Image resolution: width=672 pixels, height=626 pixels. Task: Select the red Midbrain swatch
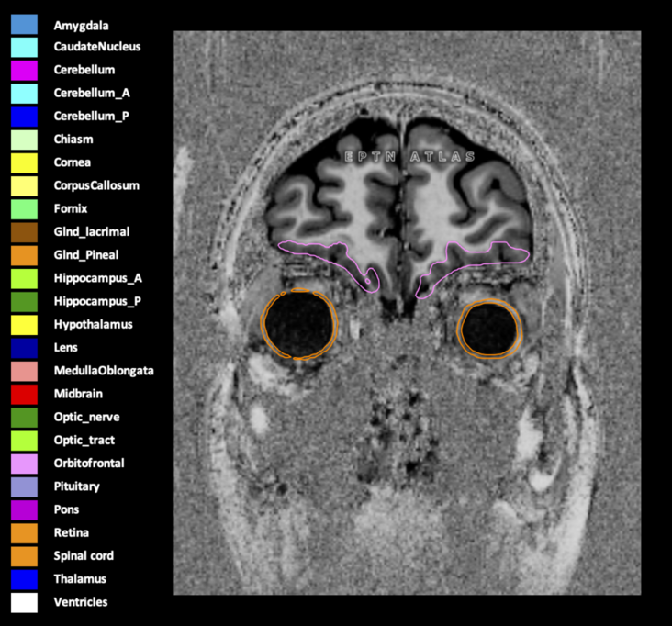pos(24,394)
